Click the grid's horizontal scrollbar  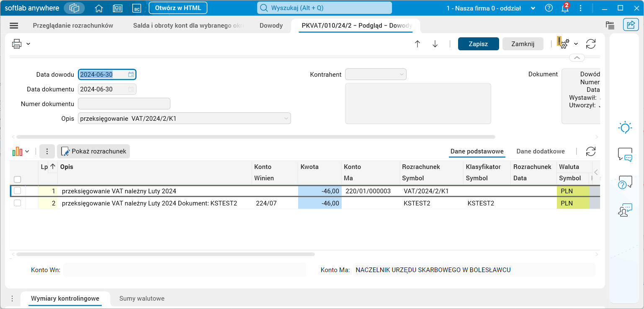point(165,254)
